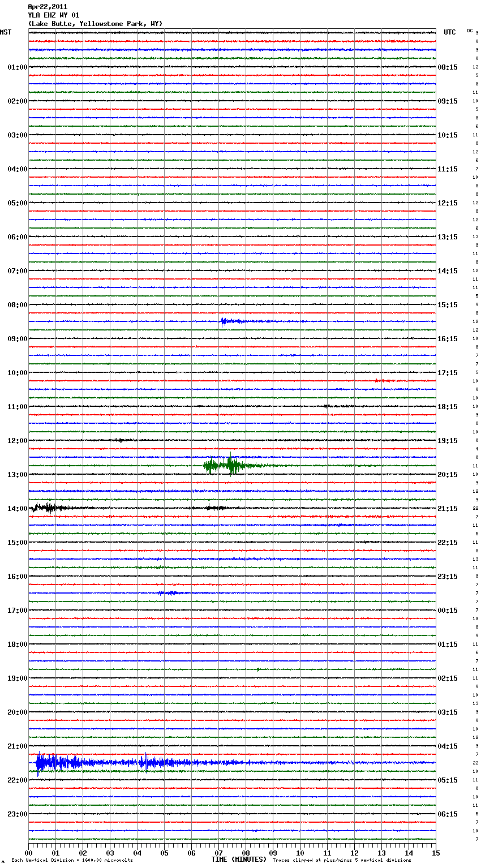
Task: Select the 23:00 MST hour label
Action: click(x=18, y=814)
